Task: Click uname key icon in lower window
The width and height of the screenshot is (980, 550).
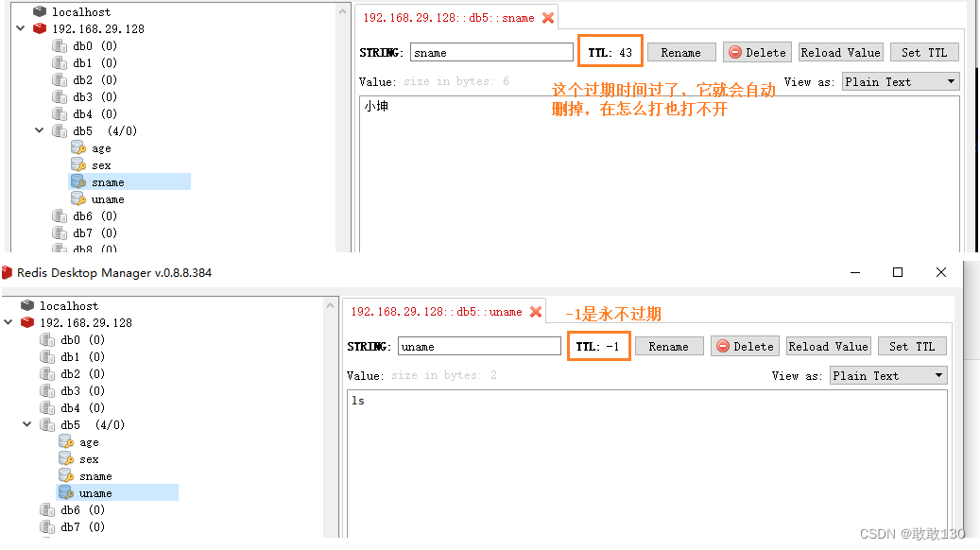Action: click(x=66, y=491)
